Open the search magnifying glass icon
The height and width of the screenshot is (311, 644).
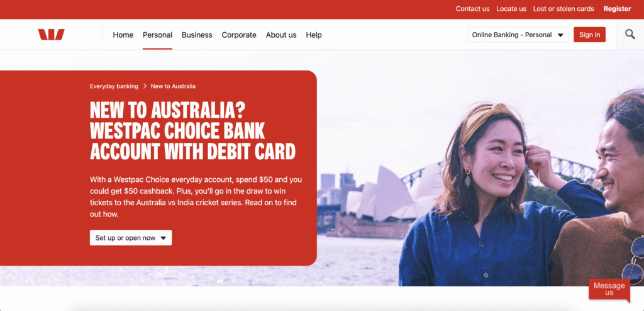[630, 35]
